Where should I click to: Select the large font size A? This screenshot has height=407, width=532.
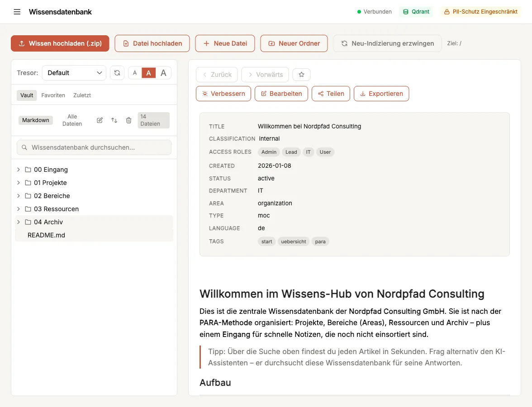coord(163,73)
